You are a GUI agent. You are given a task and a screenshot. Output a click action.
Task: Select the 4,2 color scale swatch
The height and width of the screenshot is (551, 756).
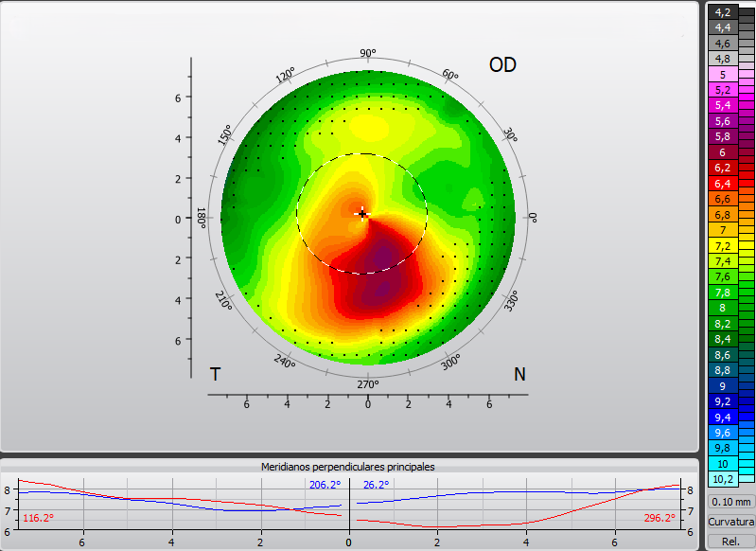(723, 12)
